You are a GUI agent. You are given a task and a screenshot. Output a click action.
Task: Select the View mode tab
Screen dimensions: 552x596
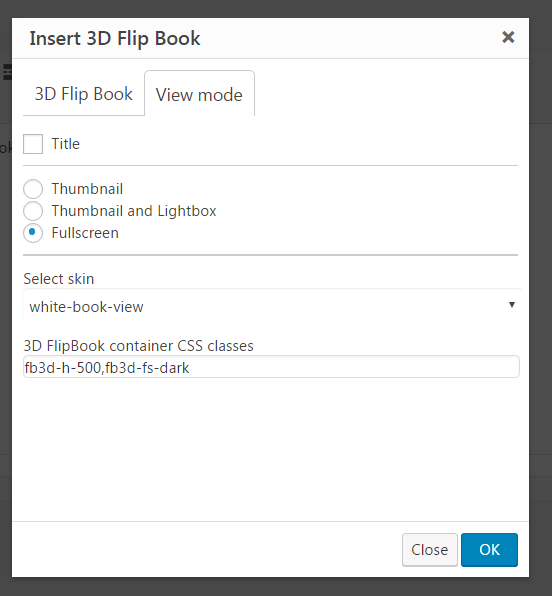pos(199,94)
